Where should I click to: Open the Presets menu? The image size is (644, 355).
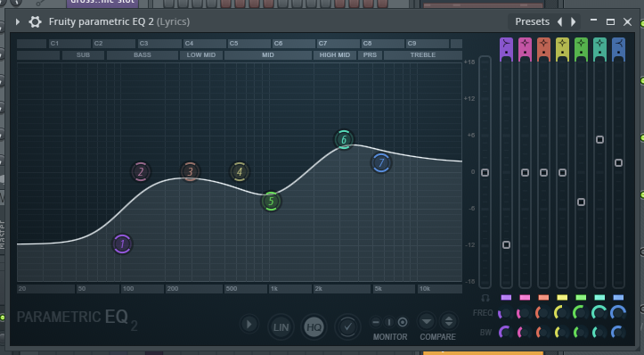[532, 21]
